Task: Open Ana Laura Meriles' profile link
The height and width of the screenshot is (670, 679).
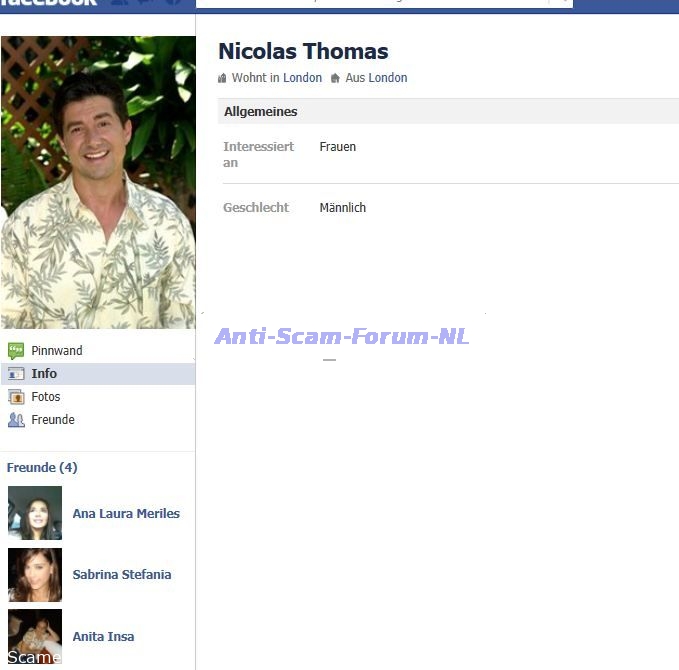Action: (x=126, y=514)
